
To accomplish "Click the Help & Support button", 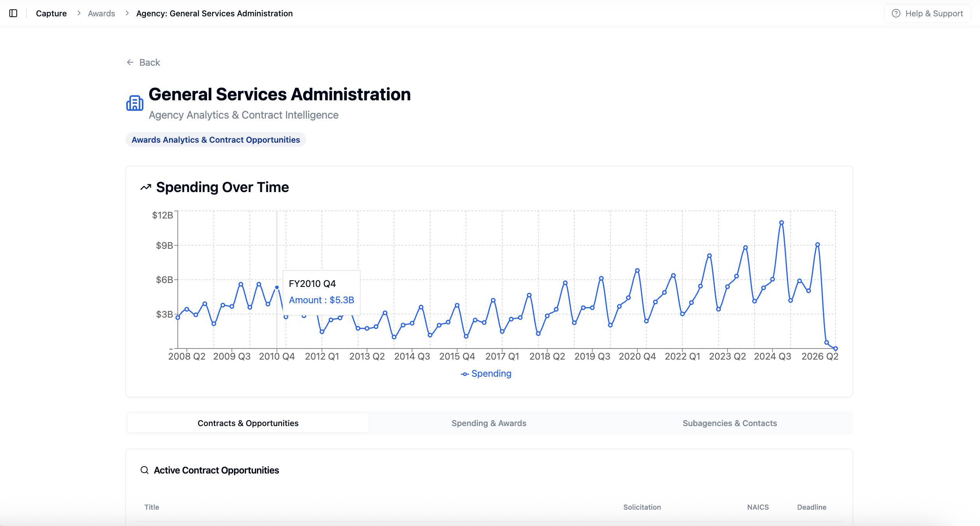I will 927,13.
